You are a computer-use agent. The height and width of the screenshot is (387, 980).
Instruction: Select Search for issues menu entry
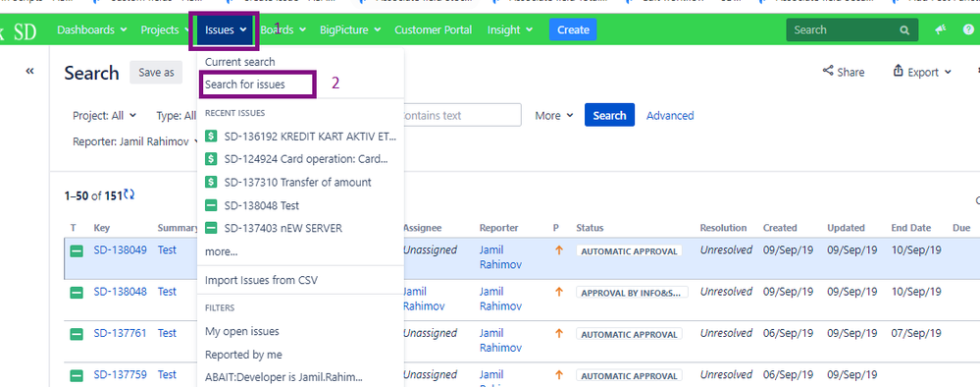pyautogui.click(x=245, y=84)
